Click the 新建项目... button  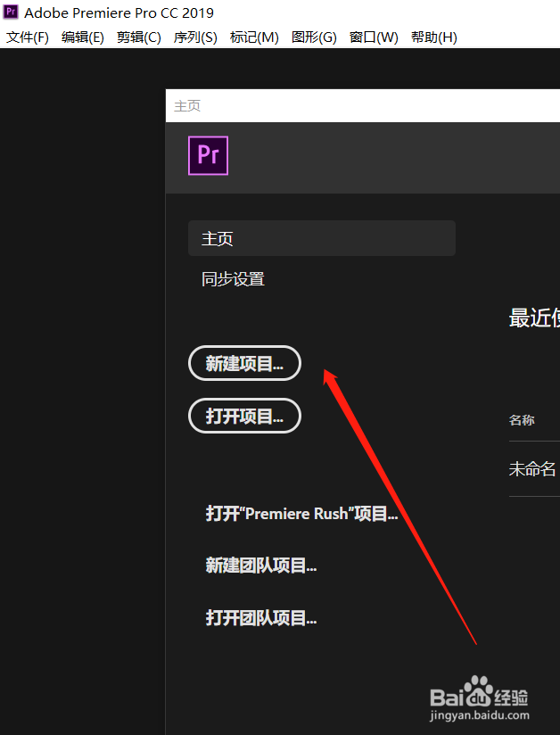244,363
